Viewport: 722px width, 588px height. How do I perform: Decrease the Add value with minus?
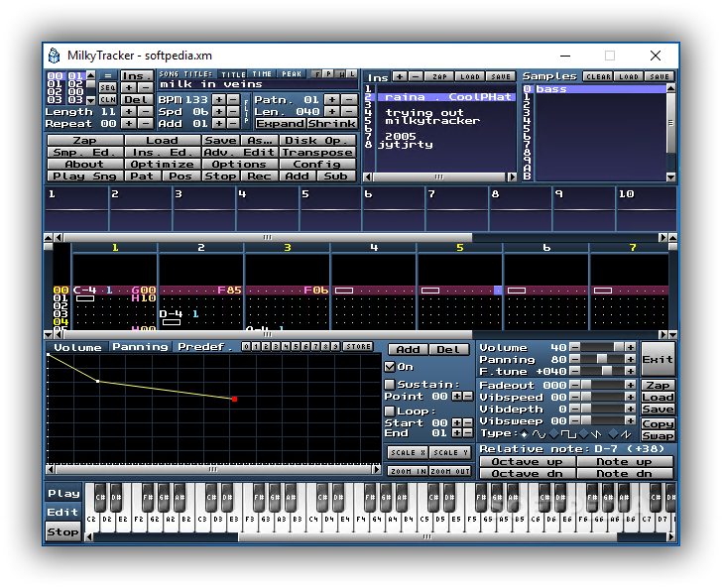tap(233, 123)
